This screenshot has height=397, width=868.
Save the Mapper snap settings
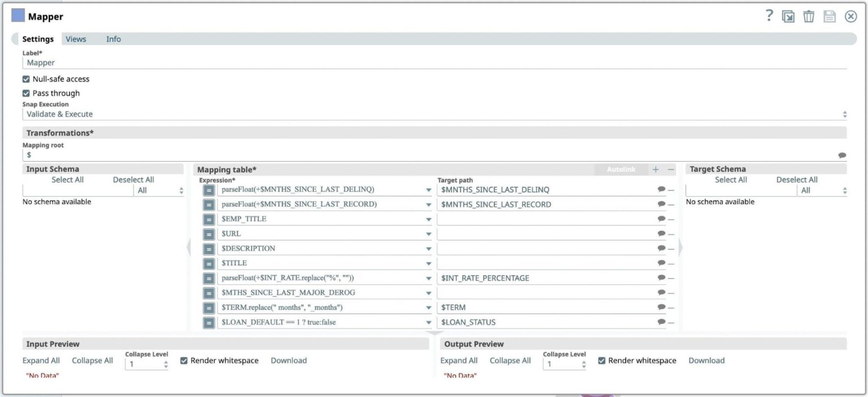(830, 16)
